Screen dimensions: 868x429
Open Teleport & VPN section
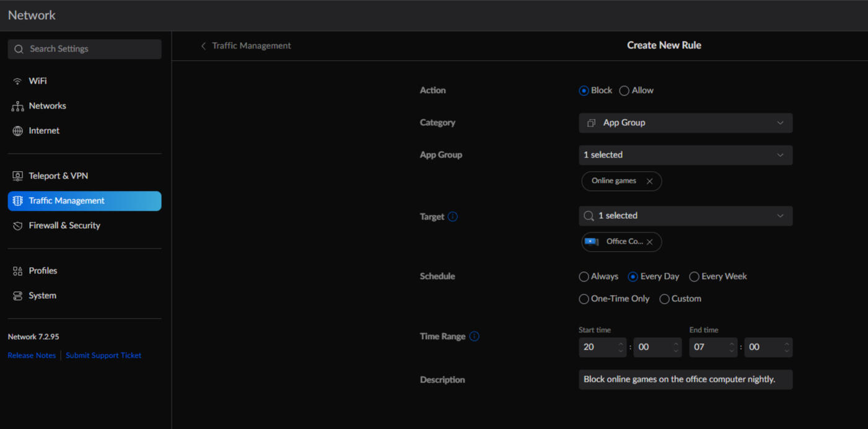coord(58,176)
